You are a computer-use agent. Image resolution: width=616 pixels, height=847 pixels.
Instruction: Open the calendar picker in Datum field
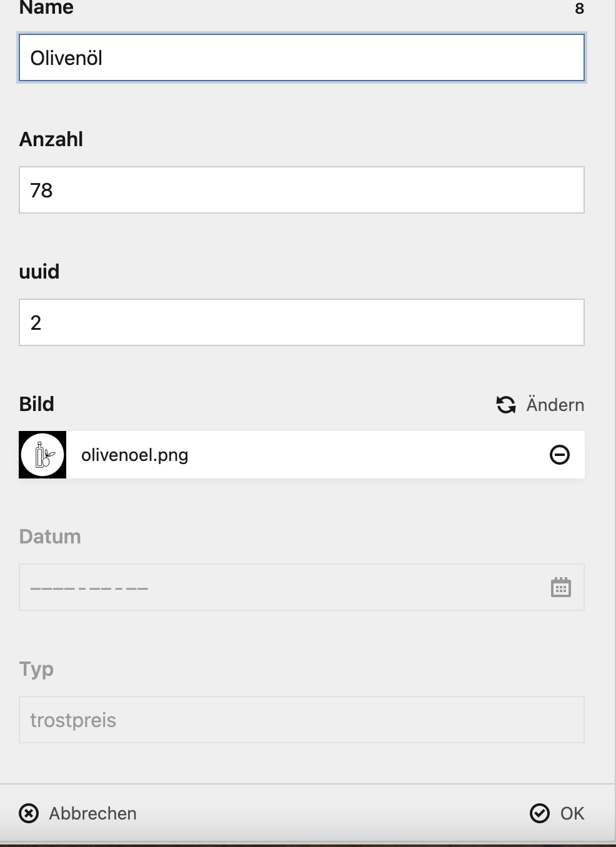point(560,588)
